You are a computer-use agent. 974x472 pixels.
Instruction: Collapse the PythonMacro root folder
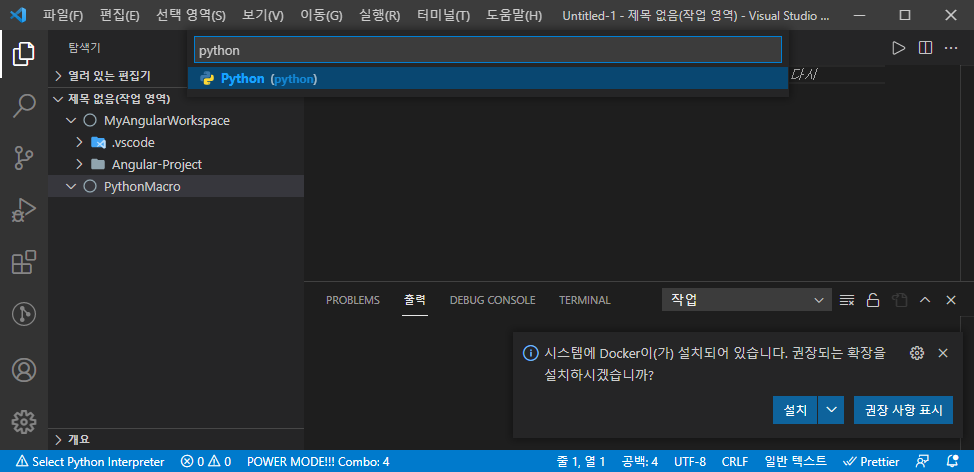(176, 186)
